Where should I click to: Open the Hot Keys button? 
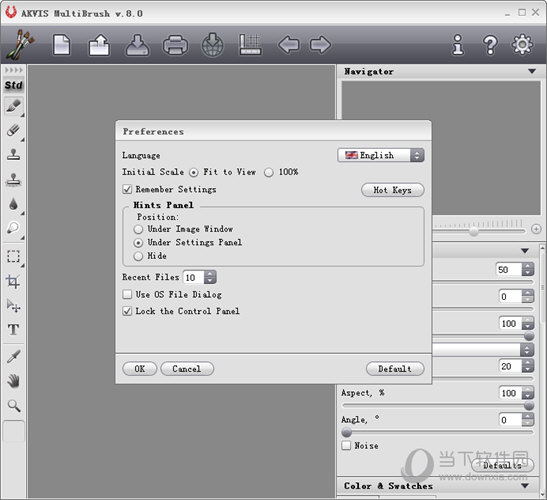(392, 190)
